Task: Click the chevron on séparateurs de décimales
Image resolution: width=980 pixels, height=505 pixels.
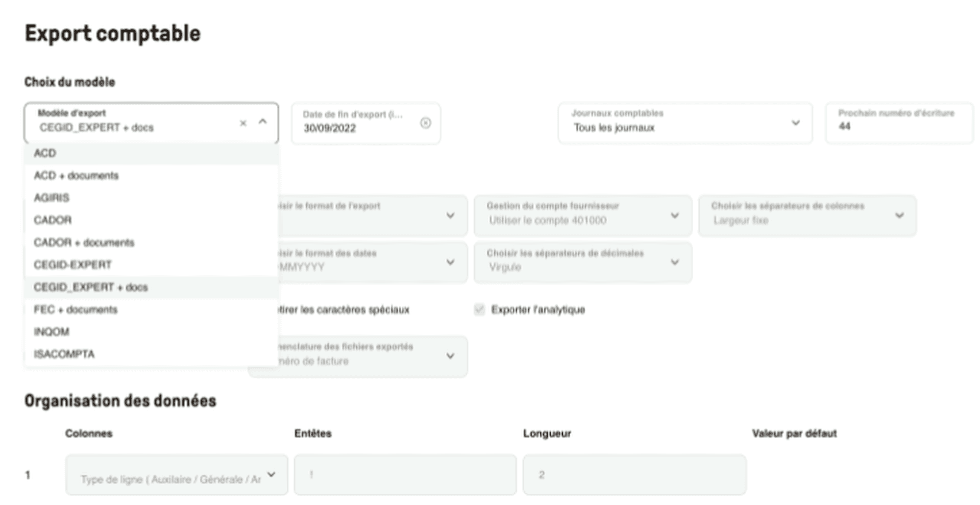Action: tap(675, 262)
